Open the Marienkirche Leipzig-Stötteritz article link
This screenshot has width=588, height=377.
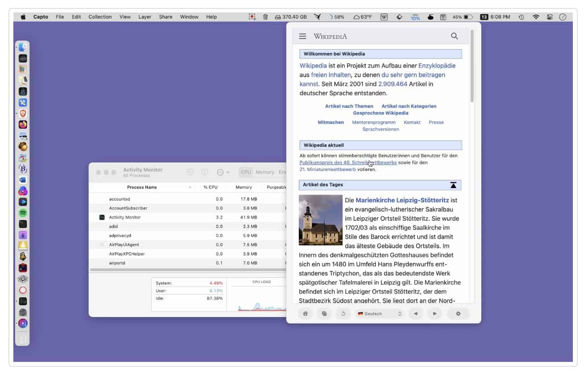402,201
